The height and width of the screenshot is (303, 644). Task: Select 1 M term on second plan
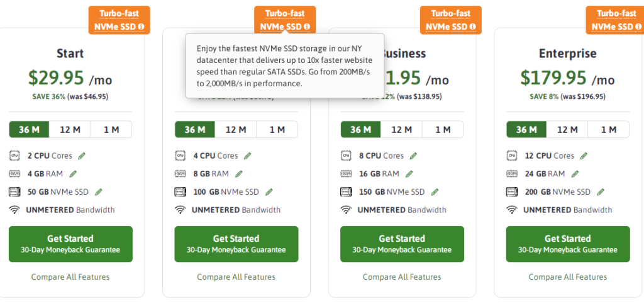point(277,130)
